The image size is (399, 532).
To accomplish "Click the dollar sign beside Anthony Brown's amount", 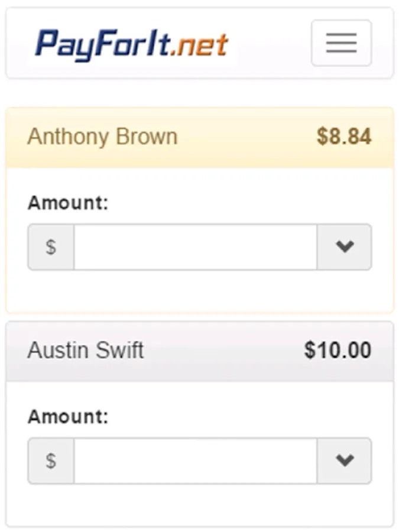I will point(51,246).
